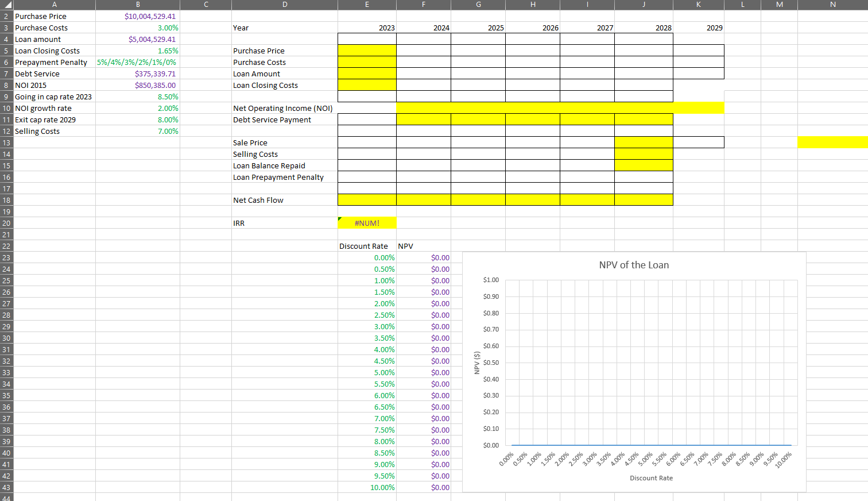Select the column A header
Image resolution: width=868 pixels, height=501 pixels.
tap(55, 5)
